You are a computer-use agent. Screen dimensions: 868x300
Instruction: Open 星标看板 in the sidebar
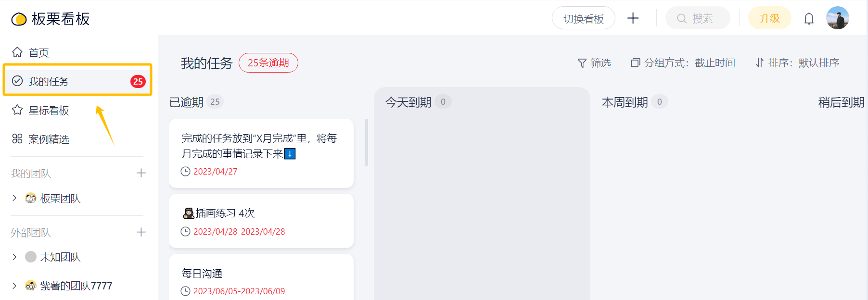pos(48,110)
